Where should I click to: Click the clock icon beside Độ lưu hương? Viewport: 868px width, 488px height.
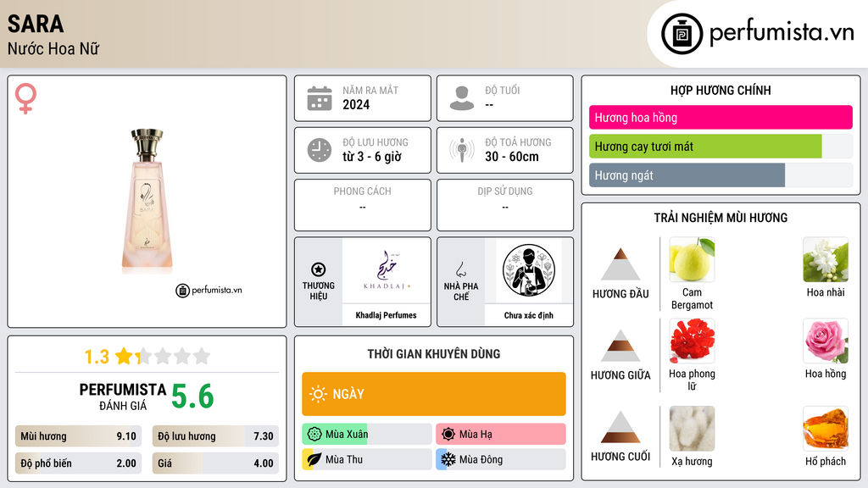click(320, 150)
